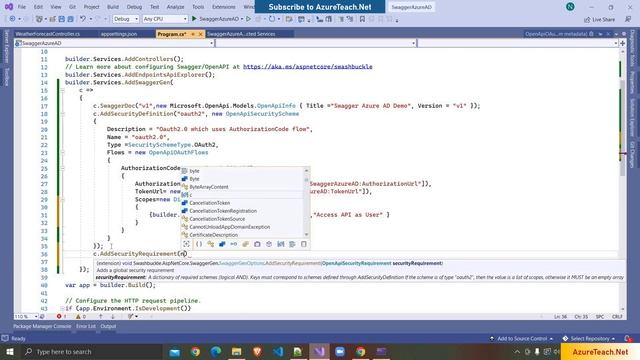Screen dimensions: 640x360
Task: Toggle the namespaces filter braces icon
Action: (199, 244)
